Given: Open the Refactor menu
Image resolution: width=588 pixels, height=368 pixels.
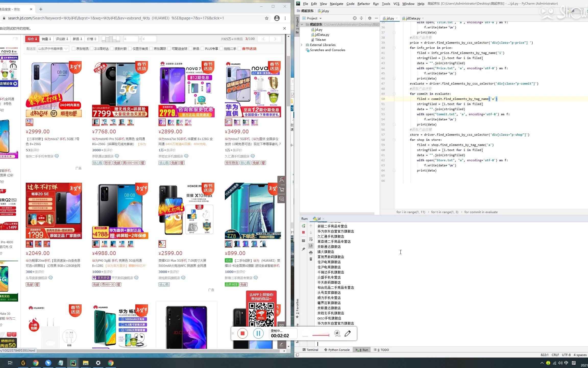Looking at the screenshot, I should tap(363, 4).
